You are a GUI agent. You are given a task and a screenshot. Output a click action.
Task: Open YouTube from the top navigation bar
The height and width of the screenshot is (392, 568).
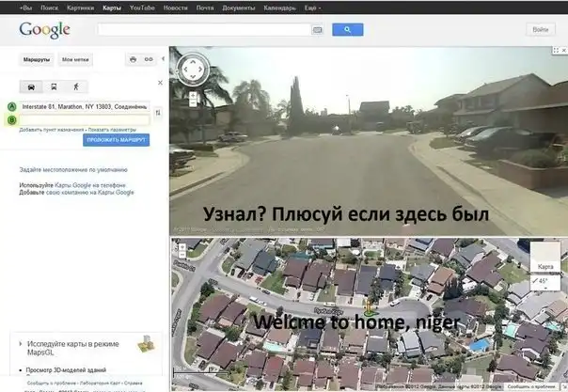coord(142,7)
